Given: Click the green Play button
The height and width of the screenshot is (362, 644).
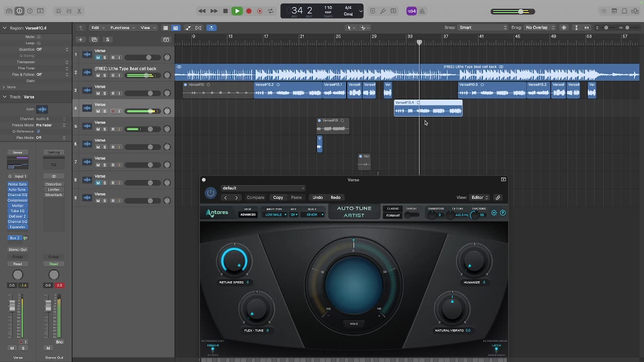Looking at the screenshot, I should 236,11.
